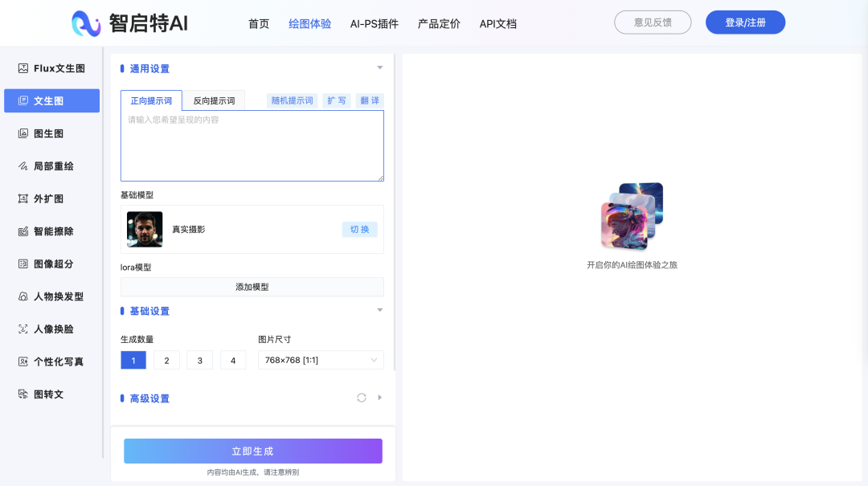Switch to the 反向提示词 tab
Screen dimensions: 868x486
click(214, 101)
